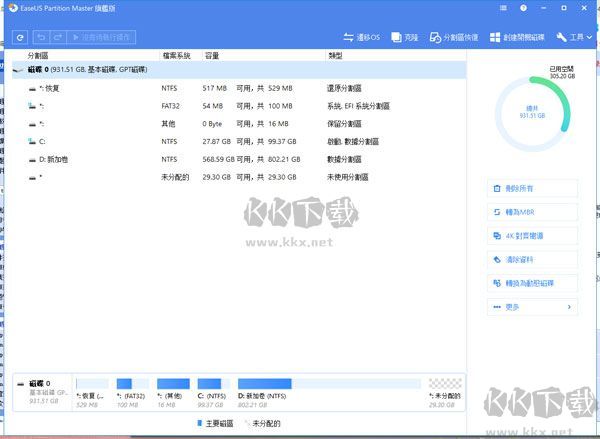
Task: Click the NTFS cell in C: row
Action: pyautogui.click(x=169, y=142)
